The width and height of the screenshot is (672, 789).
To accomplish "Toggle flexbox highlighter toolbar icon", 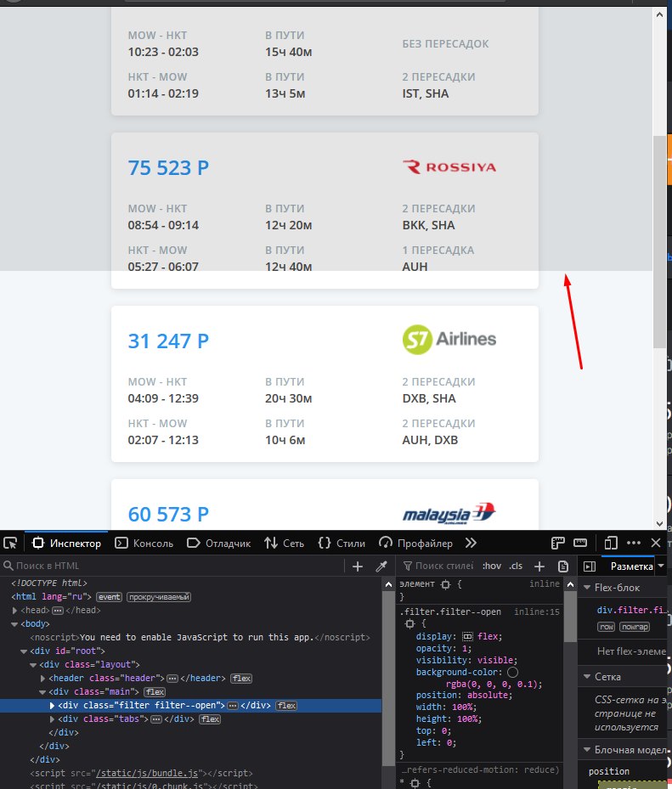I will 558,543.
